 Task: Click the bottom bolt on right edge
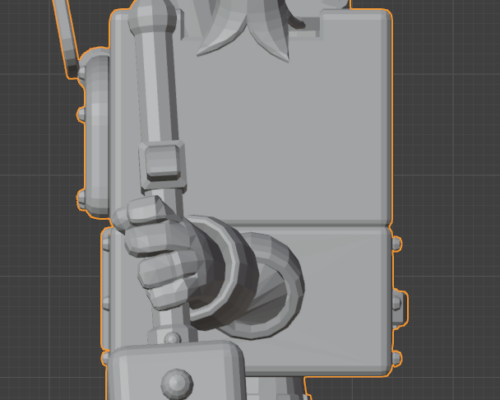pos(396,358)
